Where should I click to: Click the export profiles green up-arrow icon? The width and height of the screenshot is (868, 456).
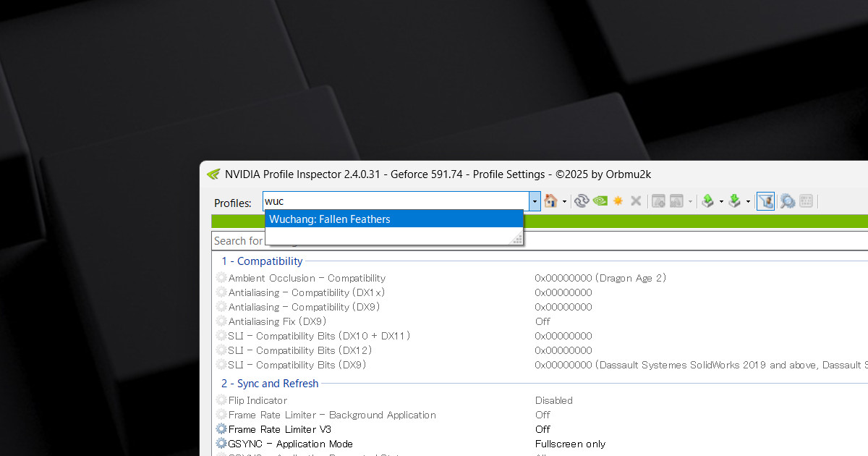pos(708,201)
